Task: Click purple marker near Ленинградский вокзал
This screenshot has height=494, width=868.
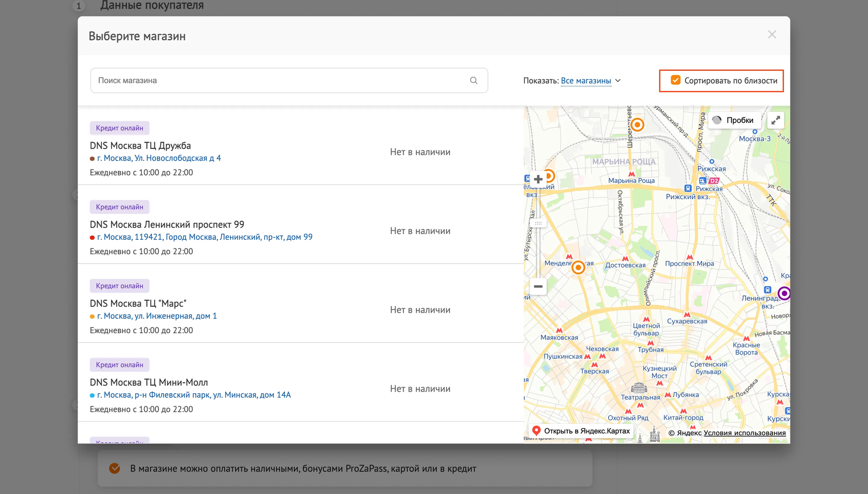Action: point(784,294)
